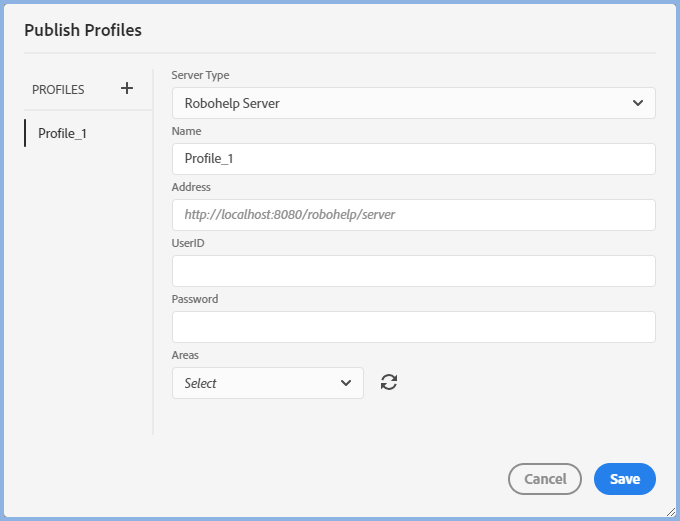Click the PROFILES panel header
The height and width of the screenshot is (521, 680).
click(x=58, y=89)
